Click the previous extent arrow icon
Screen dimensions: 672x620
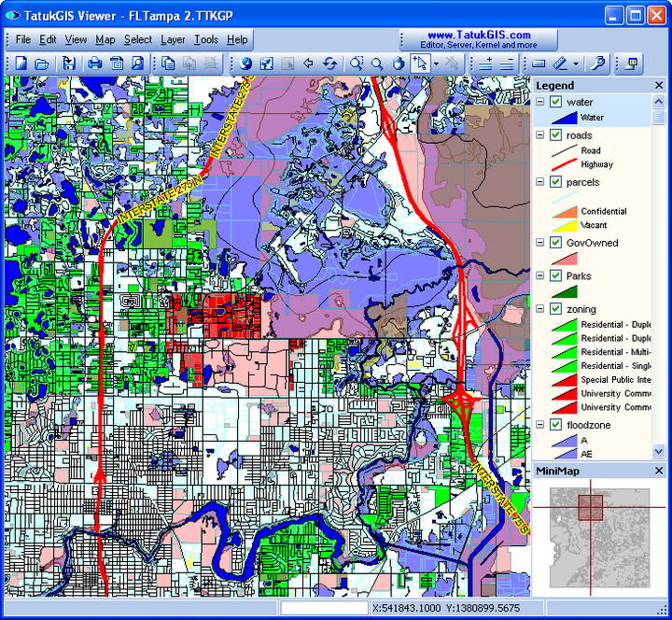308,63
